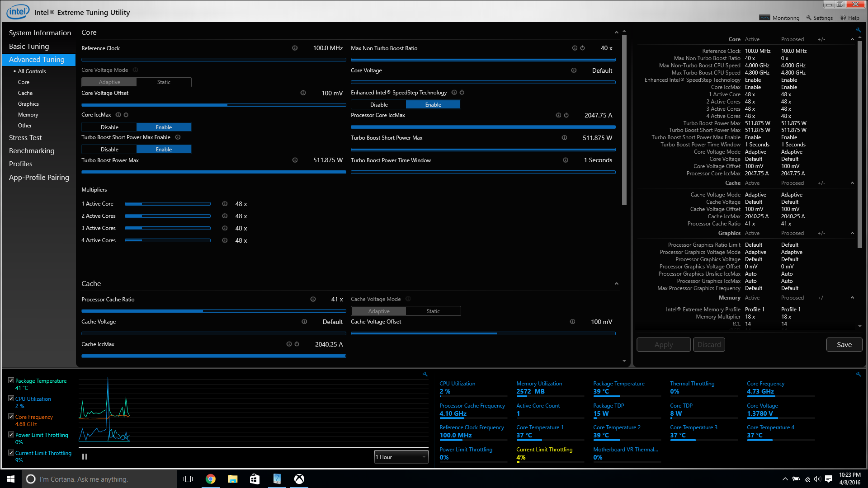Collapse Memory group in the Active/Proposed summary
The height and width of the screenshot is (488, 868).
pyautogui.click(x=852, y=298)
